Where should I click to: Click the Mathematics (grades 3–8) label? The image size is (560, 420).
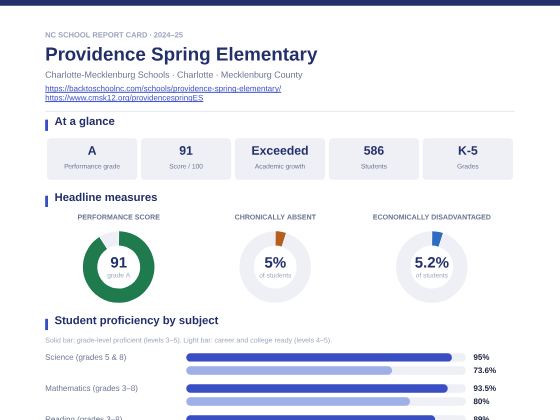tap(91, 388)
